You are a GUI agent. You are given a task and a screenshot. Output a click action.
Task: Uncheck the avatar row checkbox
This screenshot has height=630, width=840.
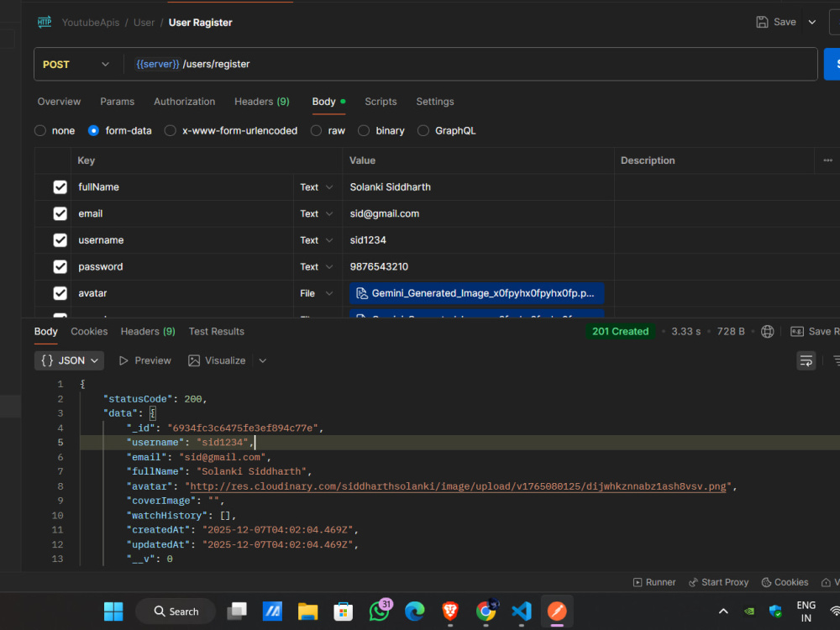pyautogui.click(x=60, y=293)
